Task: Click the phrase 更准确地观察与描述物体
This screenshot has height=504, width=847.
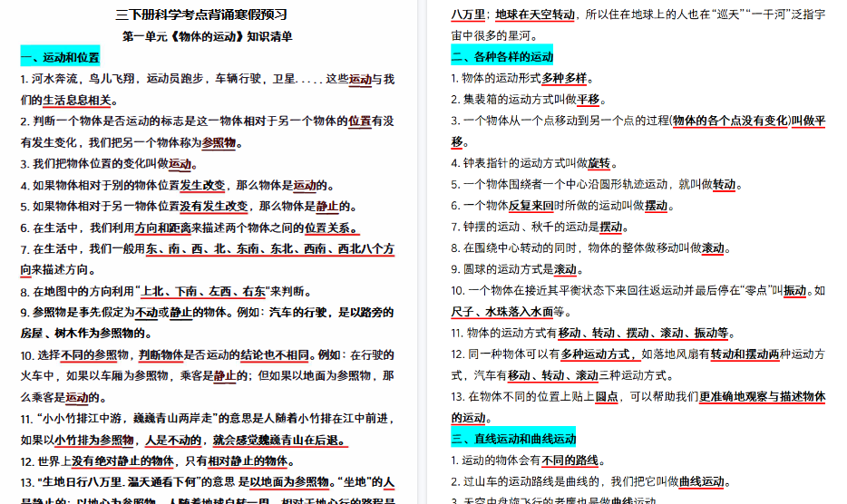Action: point(762,397)
